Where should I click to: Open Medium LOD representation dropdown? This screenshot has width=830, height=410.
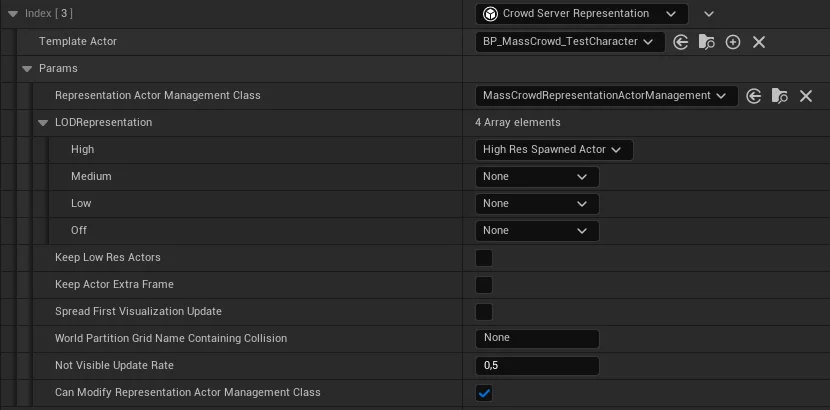point(537,177)
